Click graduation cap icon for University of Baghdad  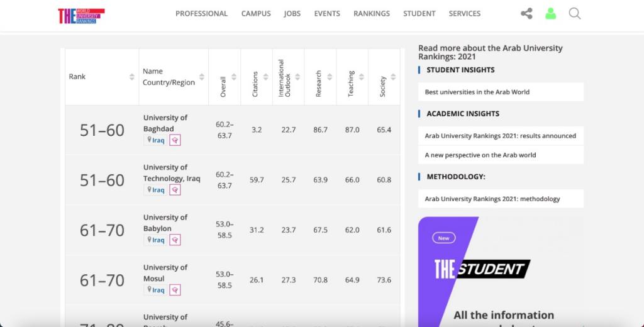(x=175, y=140)
